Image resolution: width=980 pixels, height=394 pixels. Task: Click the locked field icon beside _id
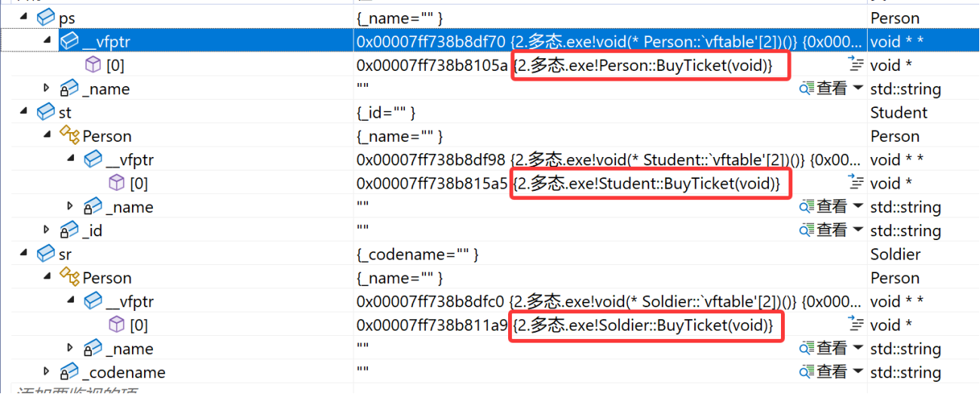point(69,229)
